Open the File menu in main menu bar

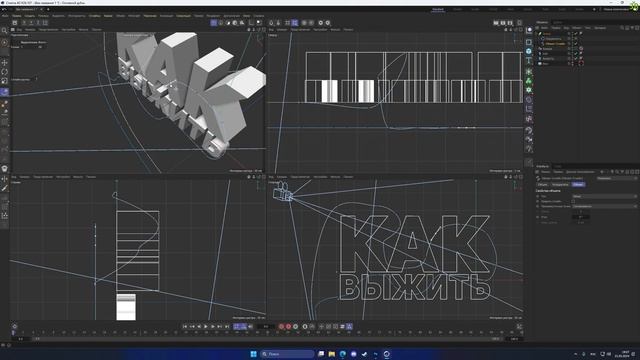point(5,16)
